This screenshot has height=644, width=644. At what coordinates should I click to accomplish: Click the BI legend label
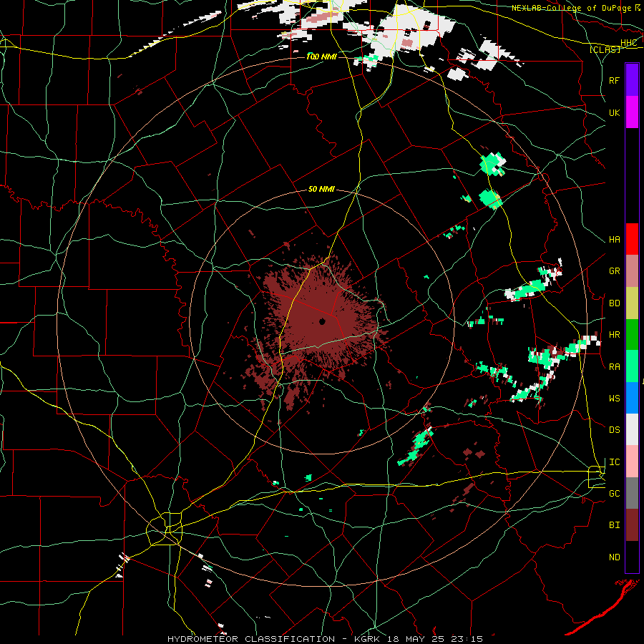pyautogui.click(x=615, y=525)
